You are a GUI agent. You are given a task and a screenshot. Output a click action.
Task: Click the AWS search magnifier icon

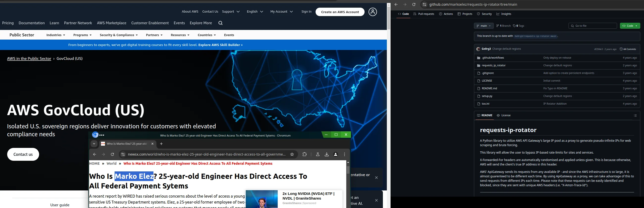220,23
